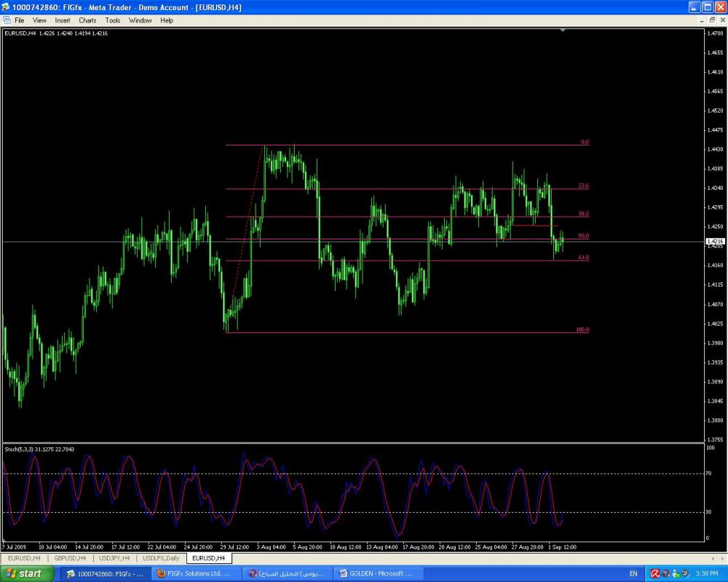Click the 38.2 Fibonacci level label
Image resolution: width=728 pixels, height=582 pixels.
pos(584,213)
